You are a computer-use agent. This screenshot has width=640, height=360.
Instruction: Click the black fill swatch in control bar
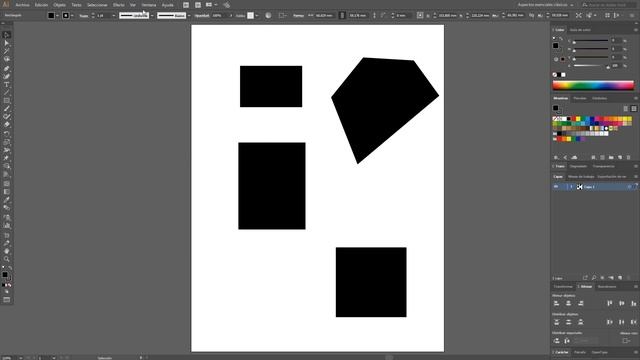(51, 16)
